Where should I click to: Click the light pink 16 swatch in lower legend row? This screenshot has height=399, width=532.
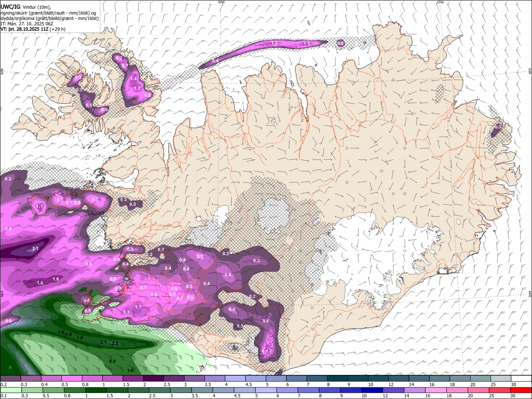(x=436, y=390)
